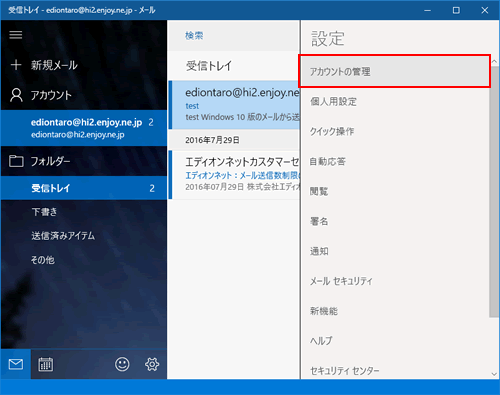Screen dimensions: 500x395
Task: Open the hamburger menu icon
Action: (x=16, y=35)
